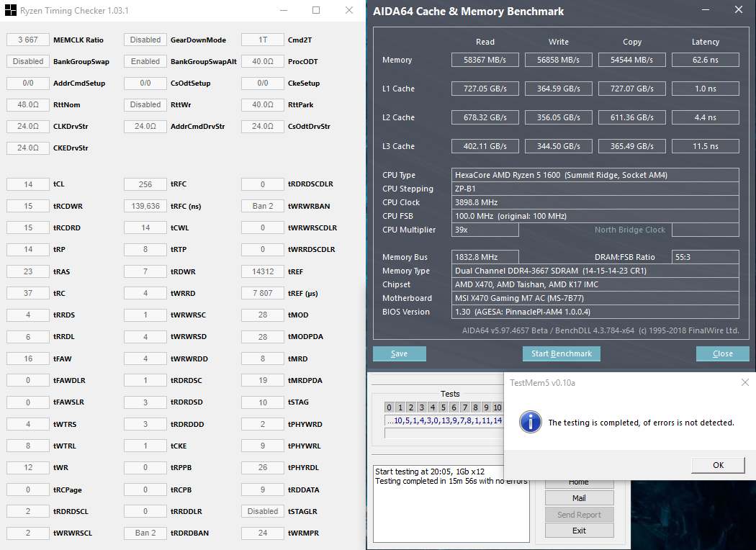The height and width of the screenshot is (550, 756).
Task: Click the Memory Latency 62.6 ns field
Action: click(x=706, y=60)
